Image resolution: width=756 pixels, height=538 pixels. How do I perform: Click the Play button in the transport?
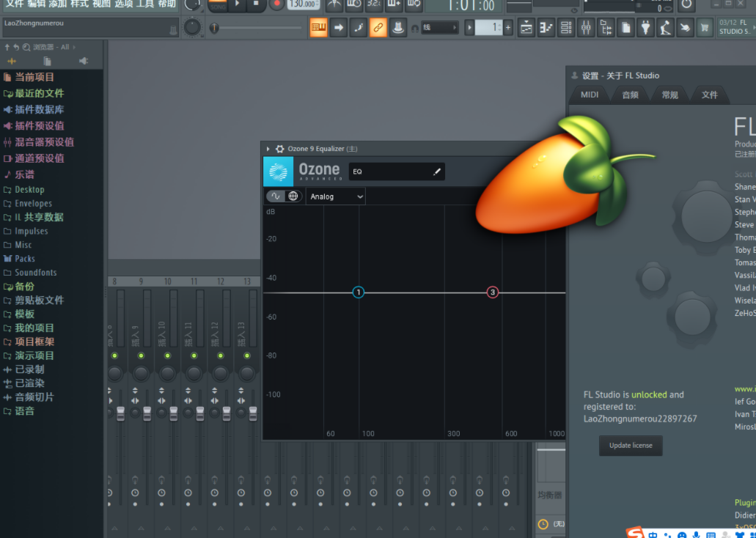[x=237, y=4]
